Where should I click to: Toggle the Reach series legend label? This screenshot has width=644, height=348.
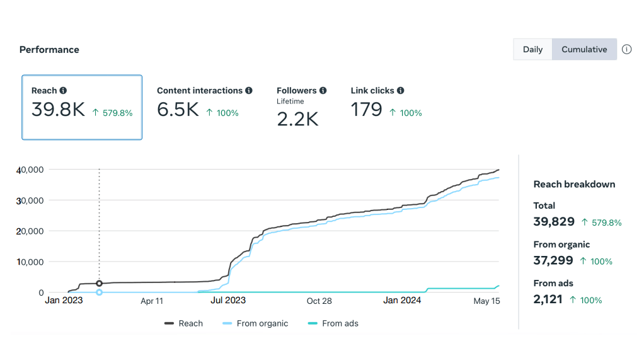[190, 323]
